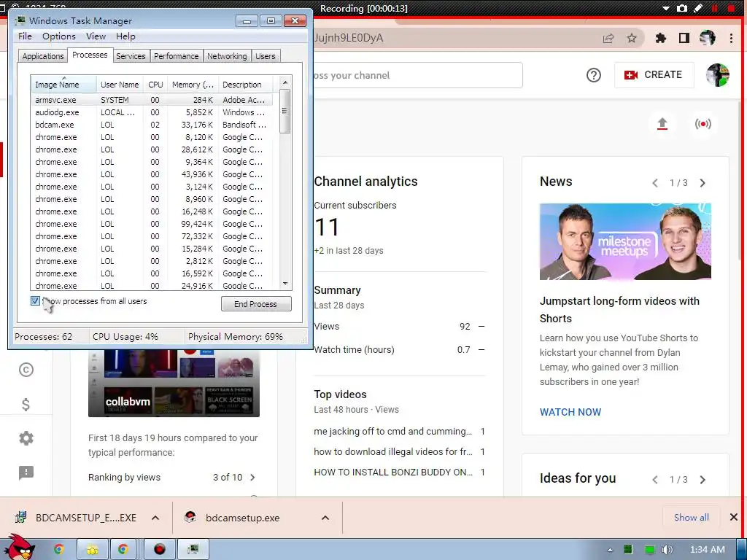Click the Chrome share page icon in address bar
The width and height of the screenshot is (747, 560).
(608, 38)
